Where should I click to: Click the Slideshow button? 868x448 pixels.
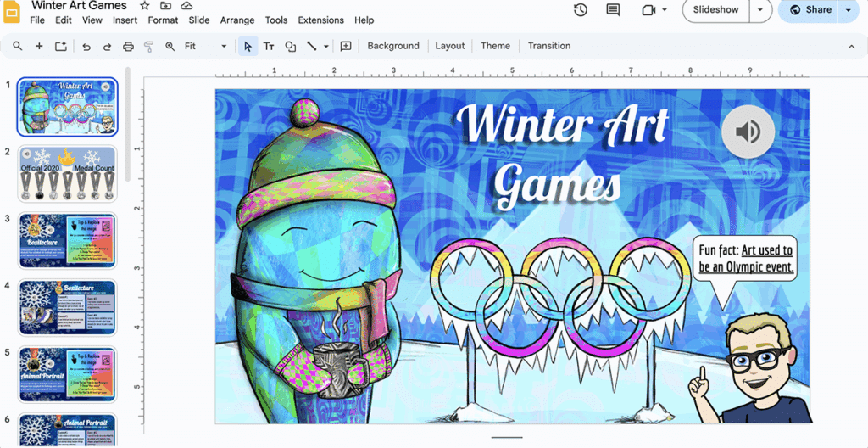pyautogui.click(x=715, y=10)
